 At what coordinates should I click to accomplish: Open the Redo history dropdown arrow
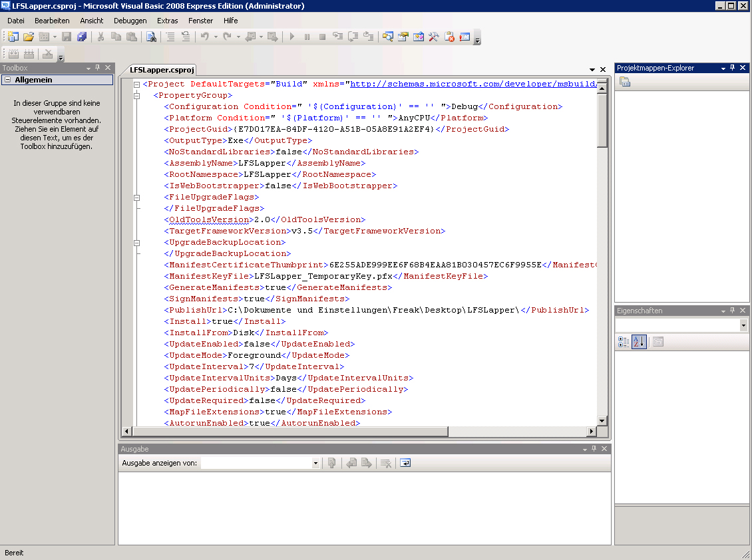238,37
